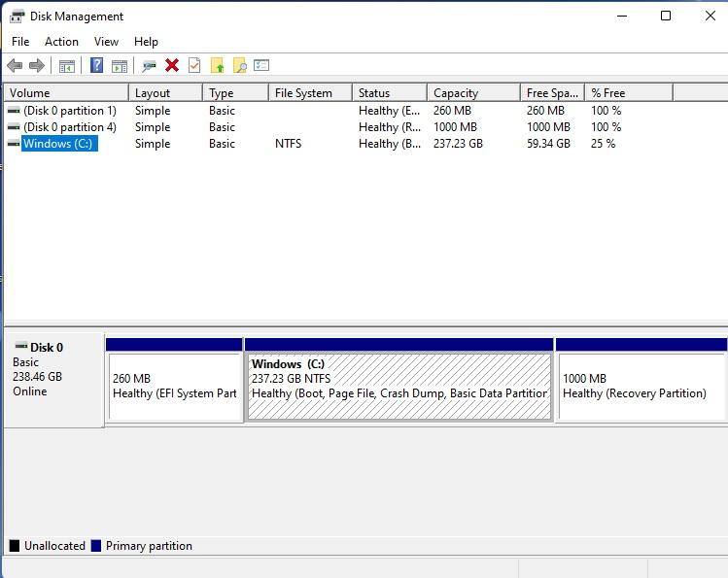Select the 260 MB EFI System partition block

click(174, 386)
